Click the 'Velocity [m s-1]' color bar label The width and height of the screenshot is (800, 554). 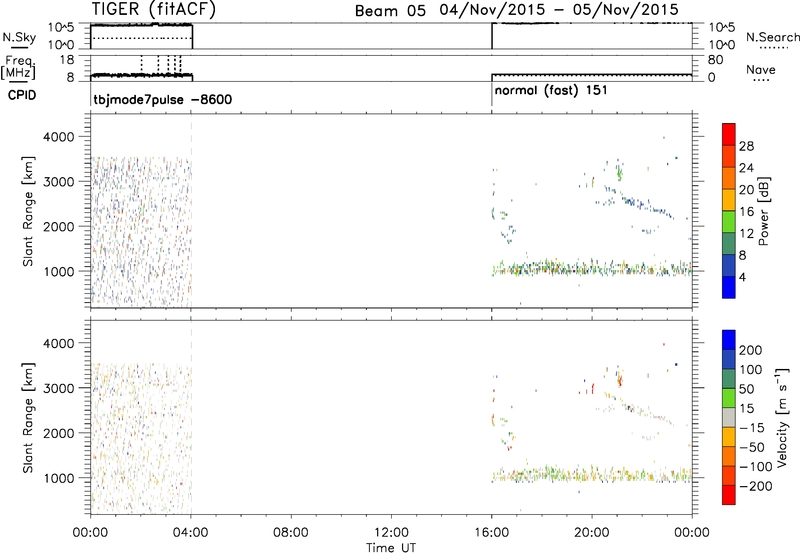click(x=782, y=417)
